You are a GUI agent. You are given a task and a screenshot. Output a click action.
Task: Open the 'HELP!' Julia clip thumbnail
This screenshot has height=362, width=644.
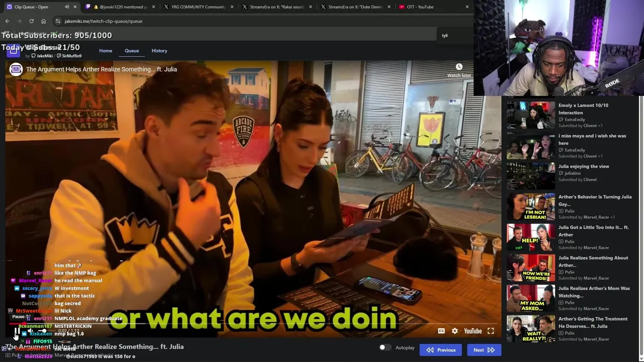[x=531, y=237]
